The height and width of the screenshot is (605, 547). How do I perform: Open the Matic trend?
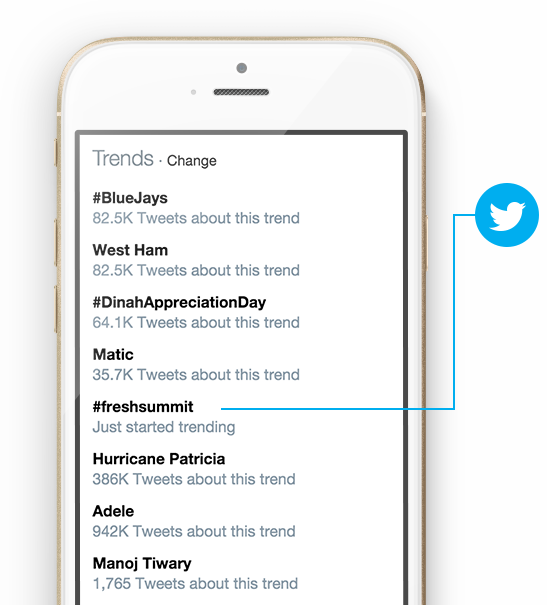coord(113,355)
